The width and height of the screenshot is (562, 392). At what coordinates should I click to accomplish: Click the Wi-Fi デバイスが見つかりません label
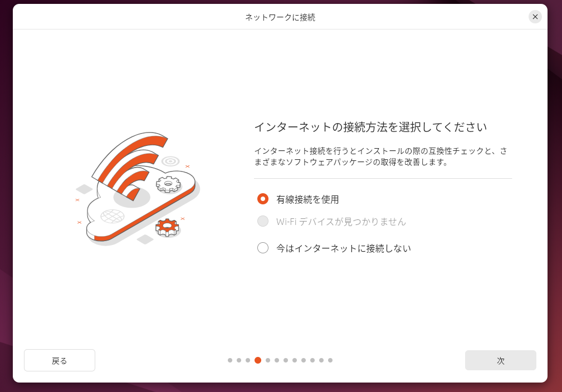(341, 222)
